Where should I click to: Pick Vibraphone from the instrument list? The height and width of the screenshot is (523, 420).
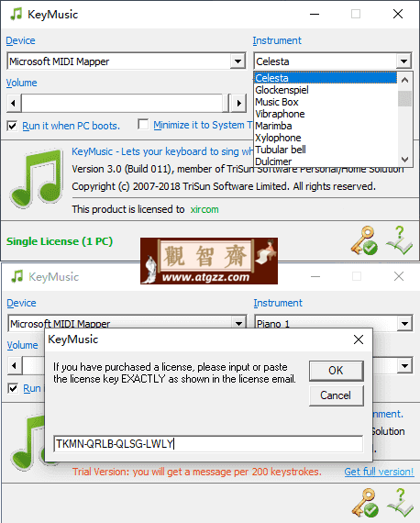click(x=326, y=114)
